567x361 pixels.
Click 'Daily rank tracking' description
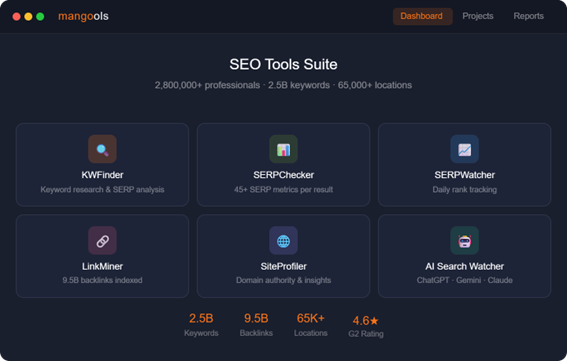465,190
